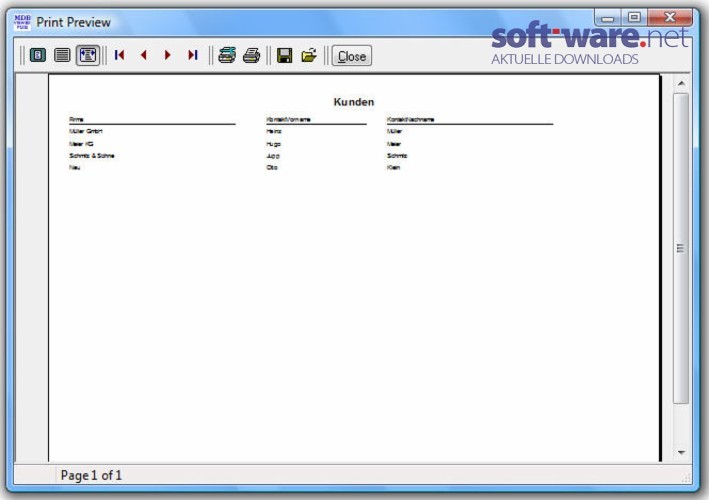
Task: Click the 'Heinz' first name in the report
Action: tap(274, 131)
